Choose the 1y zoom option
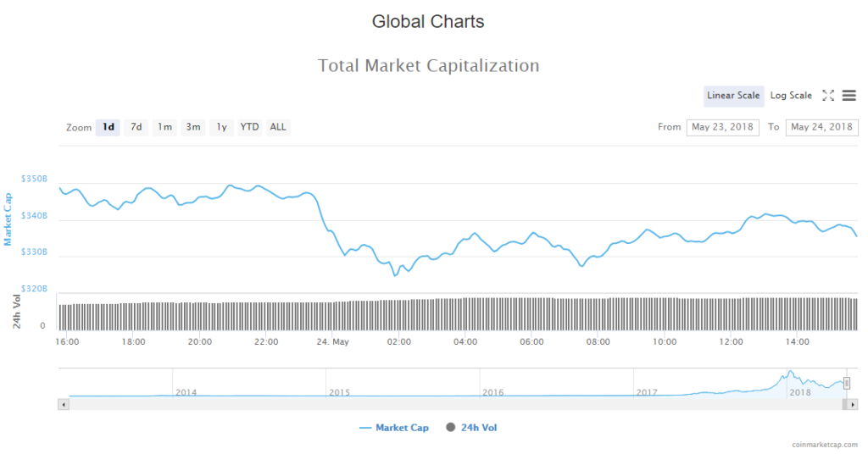 (221, 127)
